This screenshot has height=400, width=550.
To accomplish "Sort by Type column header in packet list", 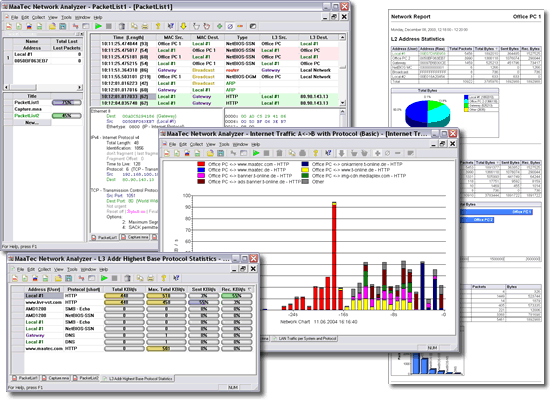I will [x=242, y=37].
